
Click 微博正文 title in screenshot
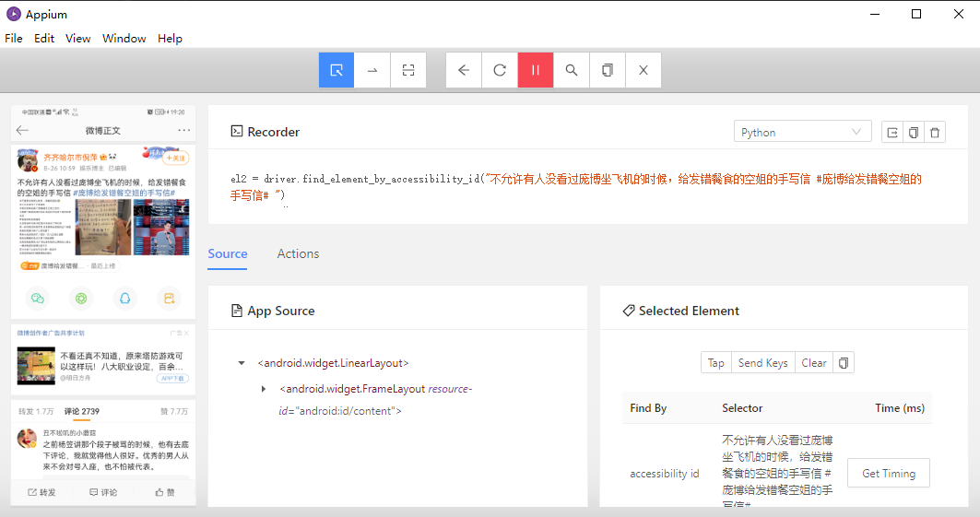[x=103, y=131]
